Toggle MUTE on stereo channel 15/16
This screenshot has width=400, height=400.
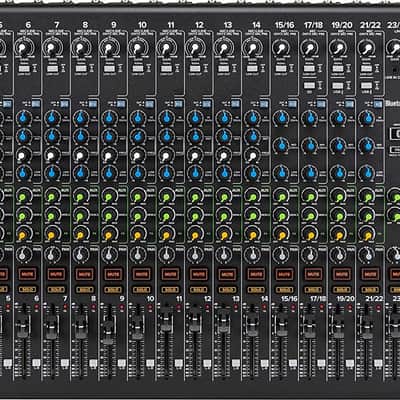(285, 274)
